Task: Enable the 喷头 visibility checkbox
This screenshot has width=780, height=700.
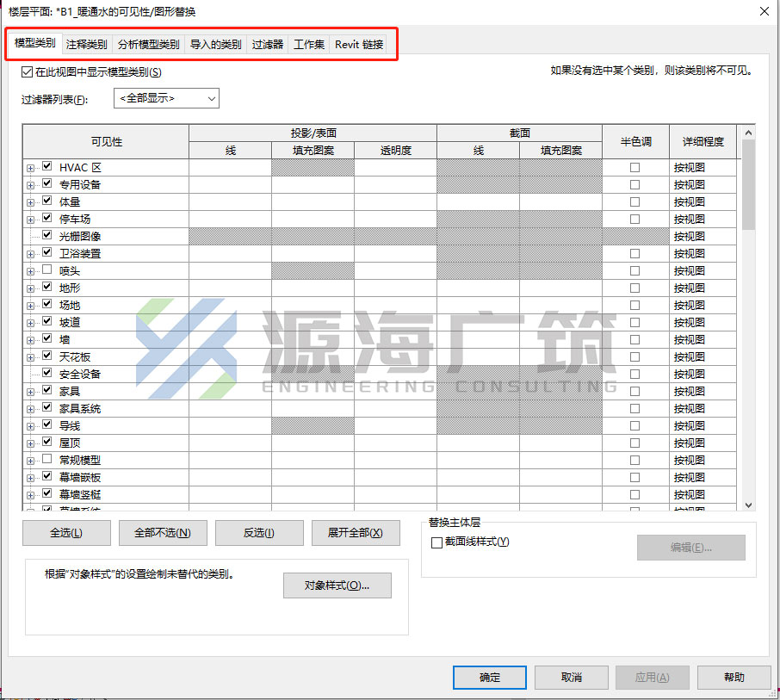Action: click(47, 269)
